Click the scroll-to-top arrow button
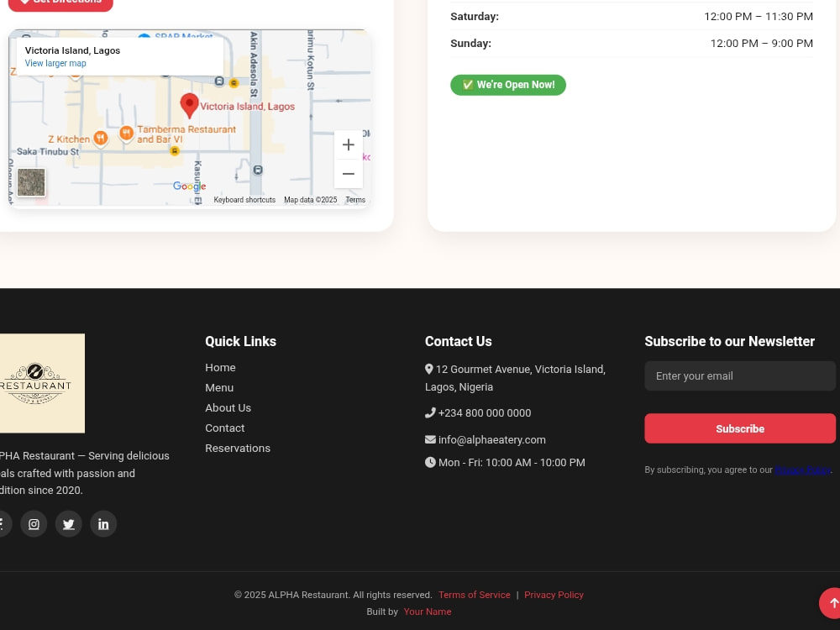 831,603
